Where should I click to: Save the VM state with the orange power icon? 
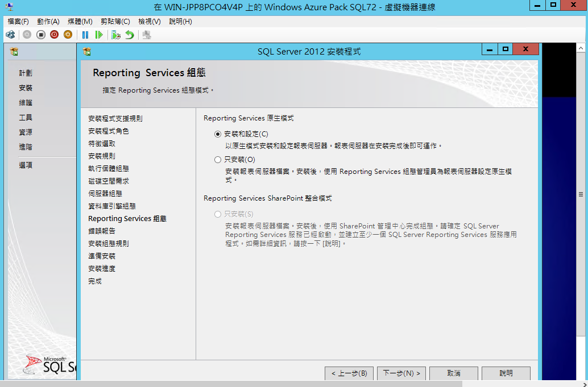click(x=68, y=35)
